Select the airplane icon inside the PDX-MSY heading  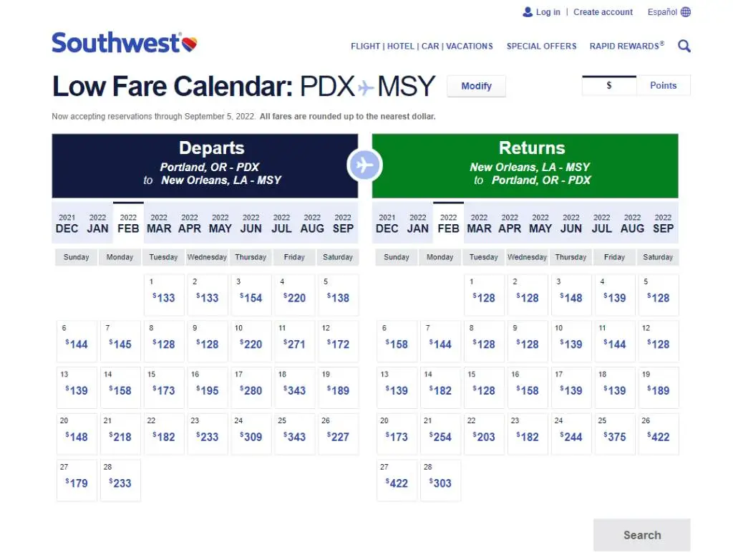click(x=367, y=86)
